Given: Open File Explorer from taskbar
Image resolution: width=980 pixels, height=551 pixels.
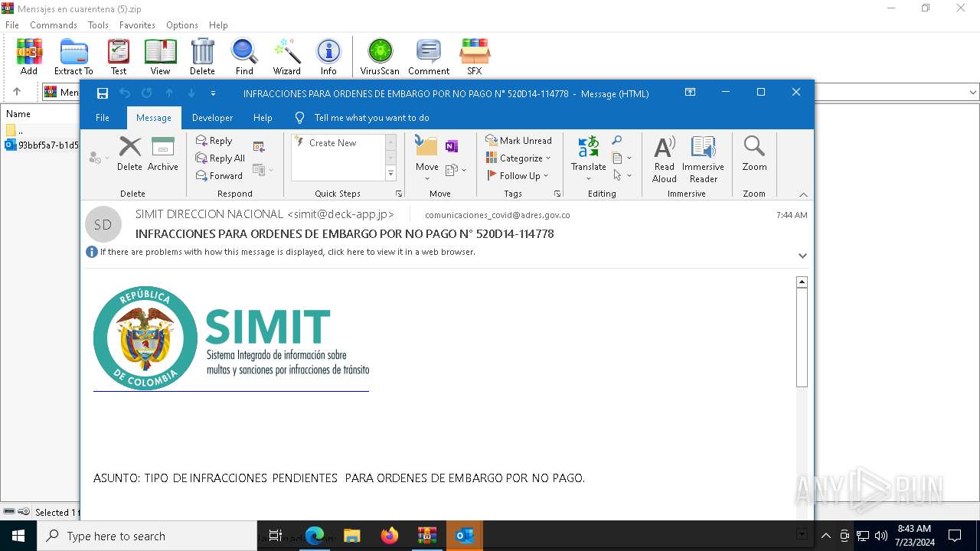Looking at the screenshot, I should coord(352,536).
